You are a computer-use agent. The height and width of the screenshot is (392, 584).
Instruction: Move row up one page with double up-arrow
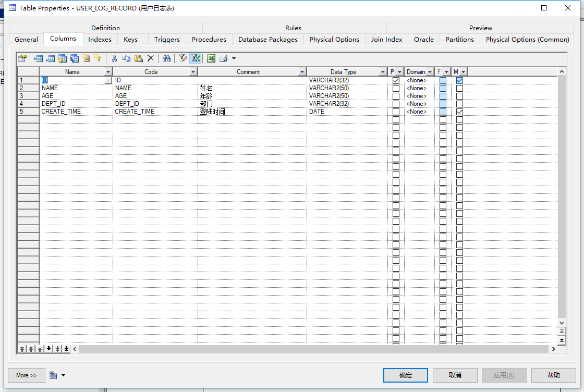tap(31, 349)
